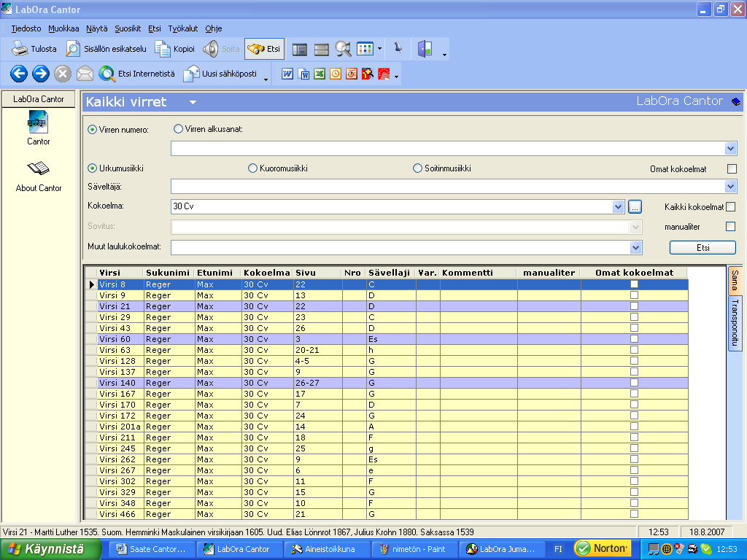Open the Säveltäjä dropdown arrow
The width and height of the screenshot is (747, 560).
point(731,186)
